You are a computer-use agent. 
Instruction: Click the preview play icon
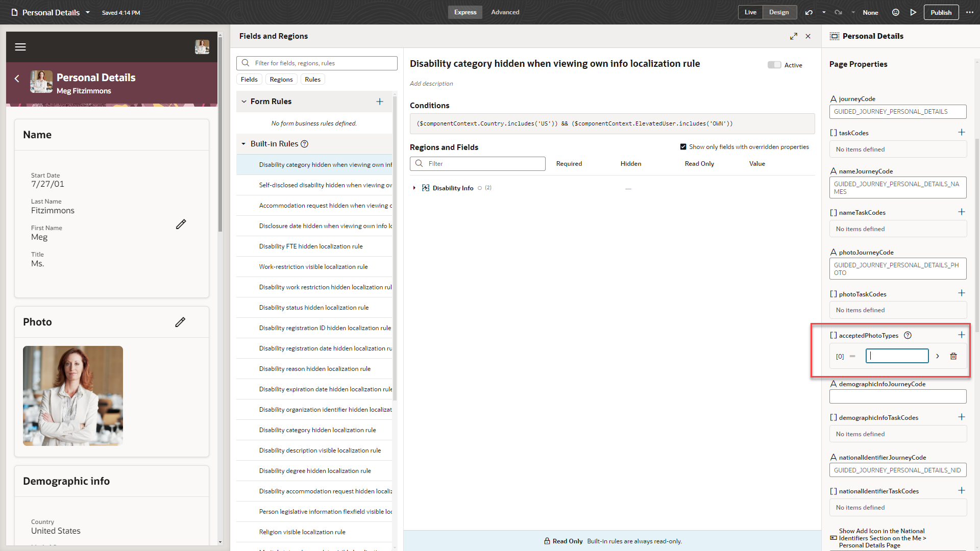click(x=913, y=12)
